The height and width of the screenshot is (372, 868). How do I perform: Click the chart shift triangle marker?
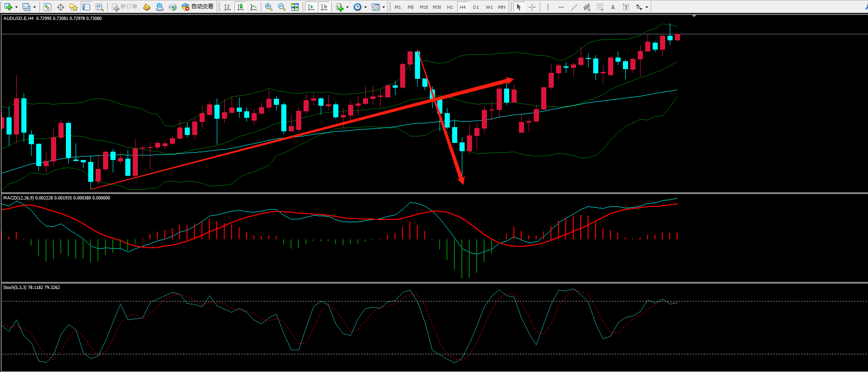tap(694, 16)
